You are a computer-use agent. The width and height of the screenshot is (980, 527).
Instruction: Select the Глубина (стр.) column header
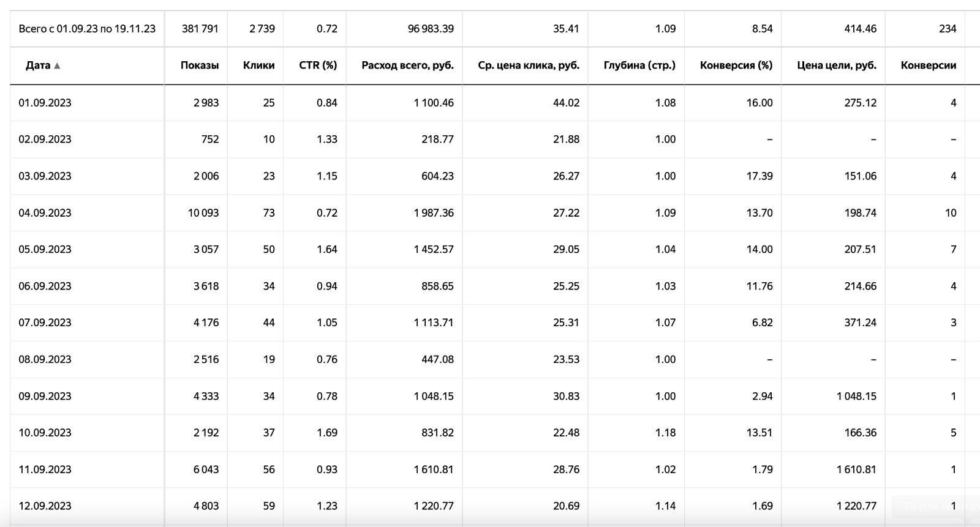[x=639, y=65]
